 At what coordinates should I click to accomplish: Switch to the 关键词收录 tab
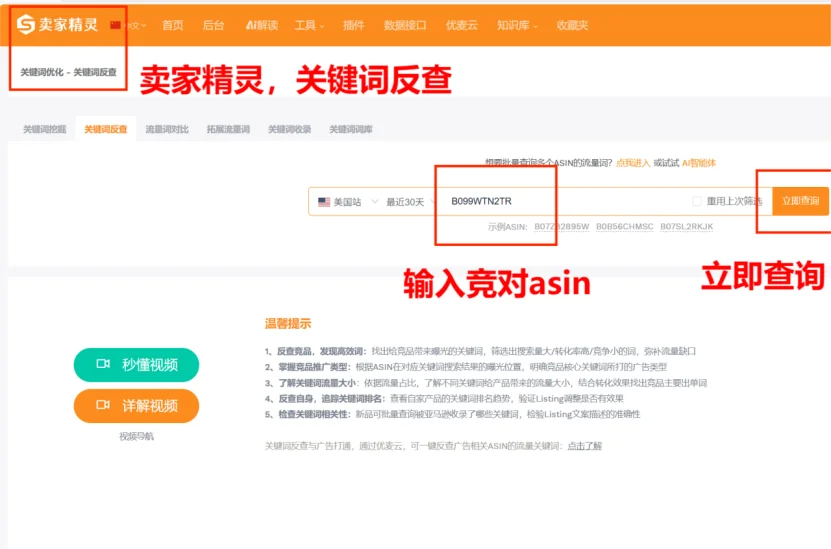click(x=289, y=129)
